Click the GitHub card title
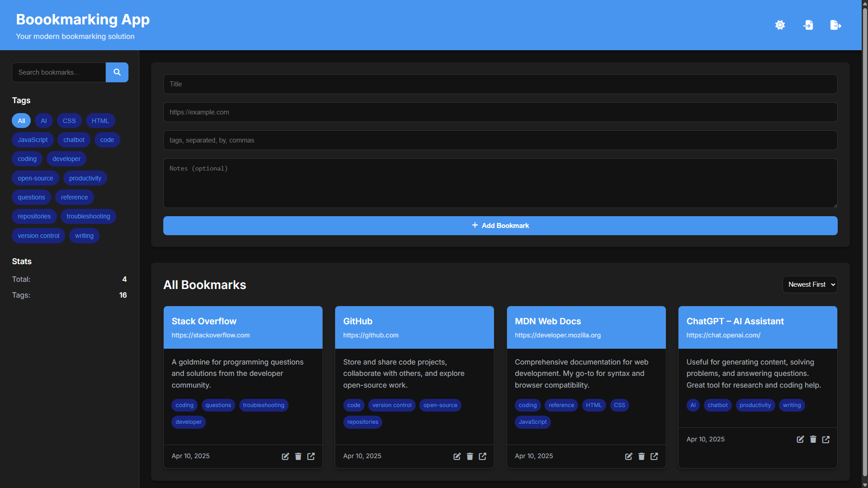Image resolution: width=868 pixels, height=488 pixels. tap(358, 321)
